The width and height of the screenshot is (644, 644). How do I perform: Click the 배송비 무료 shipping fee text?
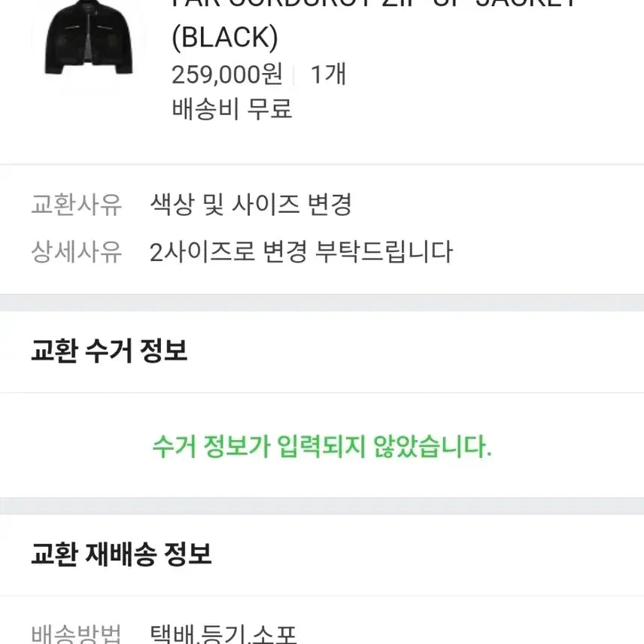pyautogui.click(x=232, y=109)
